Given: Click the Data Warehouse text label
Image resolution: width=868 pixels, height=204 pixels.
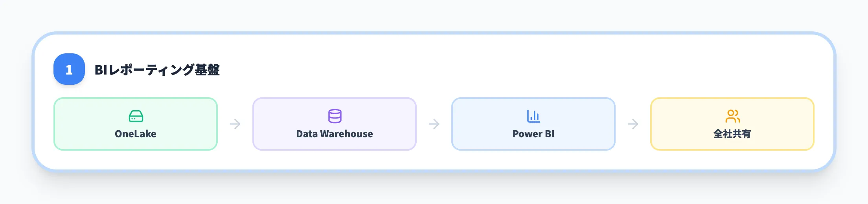Looking at the screenshot, I should 335,134.
